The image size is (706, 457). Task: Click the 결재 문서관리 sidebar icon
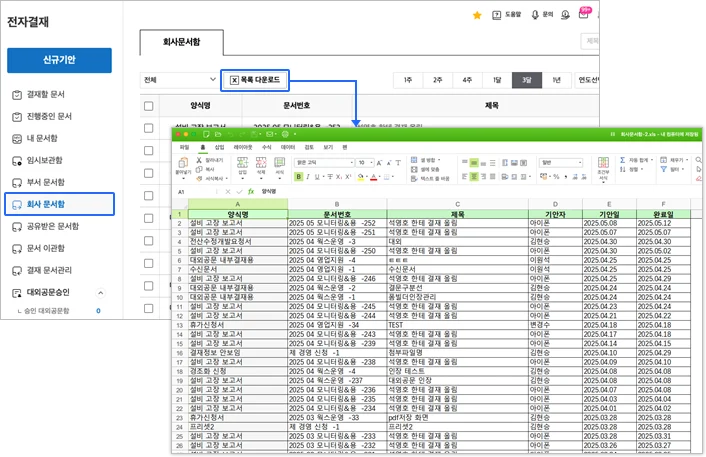point(17,270)
